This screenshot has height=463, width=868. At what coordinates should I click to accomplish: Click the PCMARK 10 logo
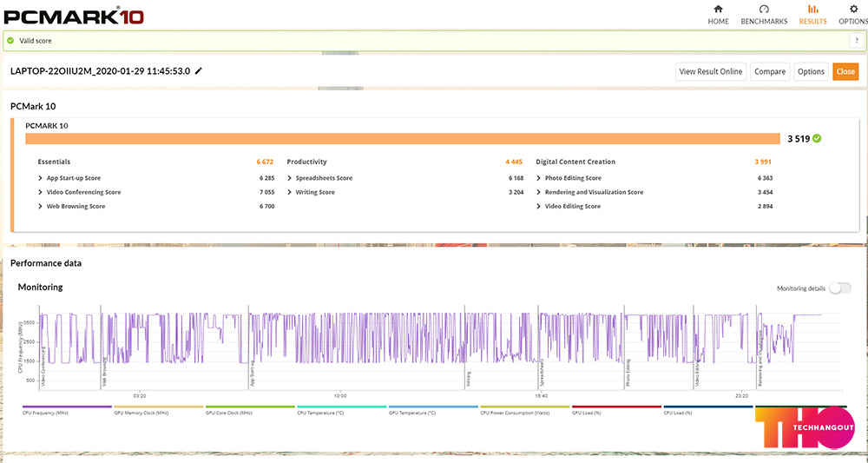click(74, 16)
